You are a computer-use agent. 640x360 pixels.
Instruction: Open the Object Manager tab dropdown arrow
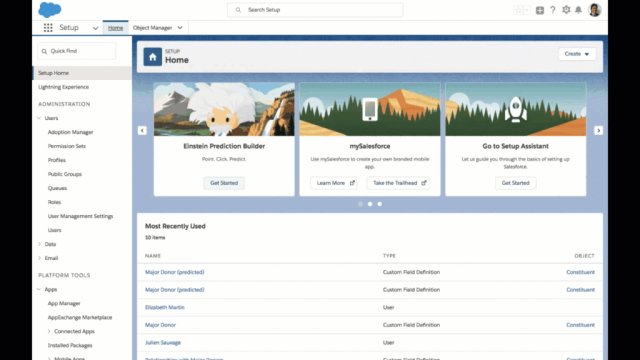180,28
